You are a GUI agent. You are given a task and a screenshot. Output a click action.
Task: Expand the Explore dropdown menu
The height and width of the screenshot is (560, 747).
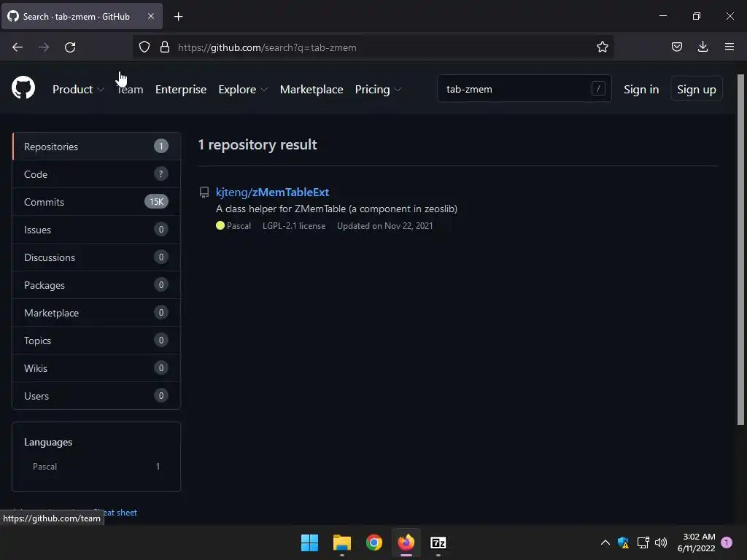(x=243, y=89)
